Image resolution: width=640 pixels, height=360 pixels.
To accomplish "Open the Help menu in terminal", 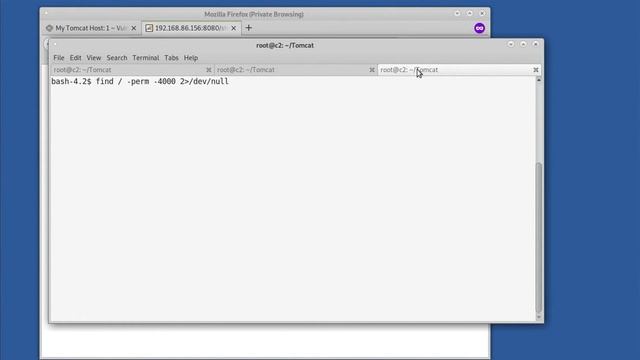I will click(191, 58).
